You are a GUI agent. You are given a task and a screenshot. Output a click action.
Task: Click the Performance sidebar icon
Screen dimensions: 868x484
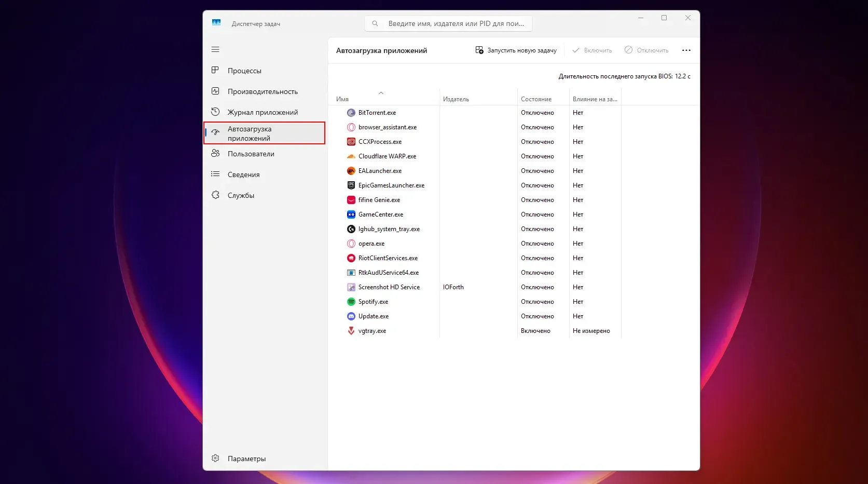pyautogui.click(x=215, y=91)
